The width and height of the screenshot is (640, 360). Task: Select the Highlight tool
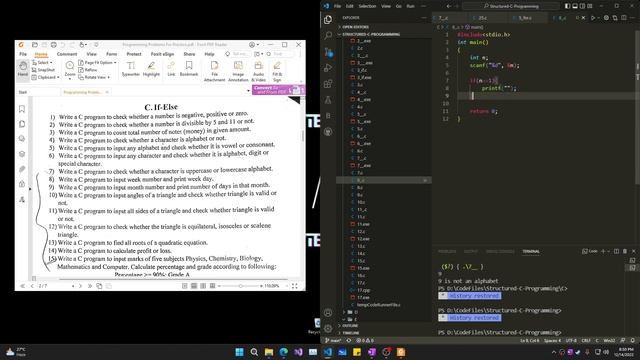click(x=151, y=69)
